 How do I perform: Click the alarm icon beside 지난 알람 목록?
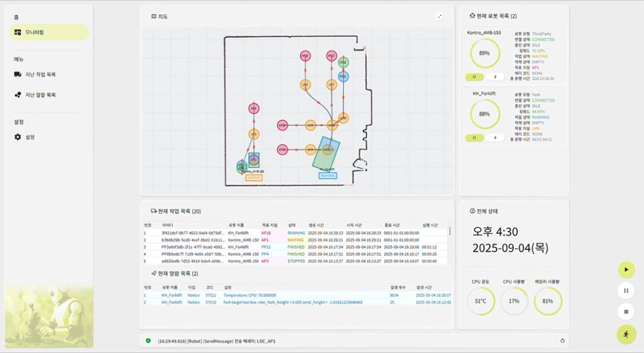[x=18, y=95]
